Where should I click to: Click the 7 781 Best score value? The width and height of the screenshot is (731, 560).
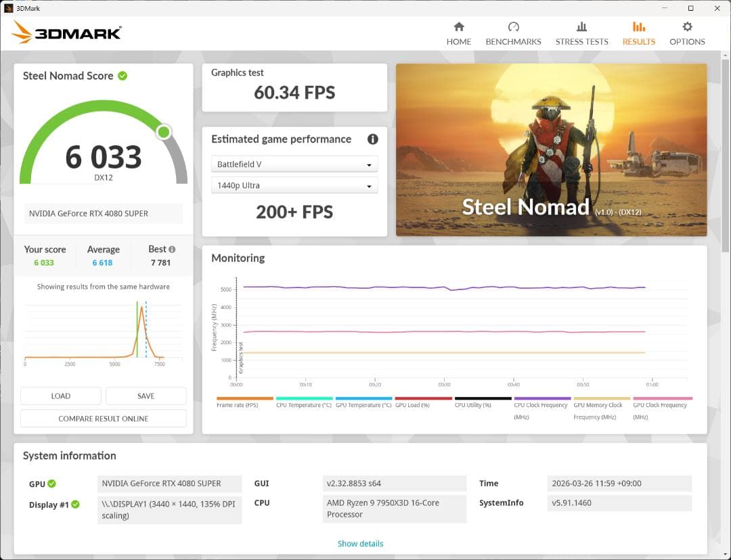point(161,263)
